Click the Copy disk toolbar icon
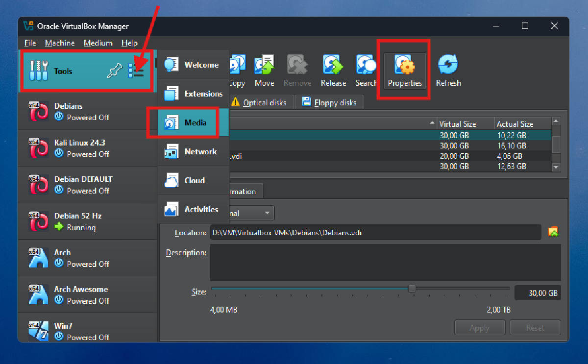 (237, 71)
